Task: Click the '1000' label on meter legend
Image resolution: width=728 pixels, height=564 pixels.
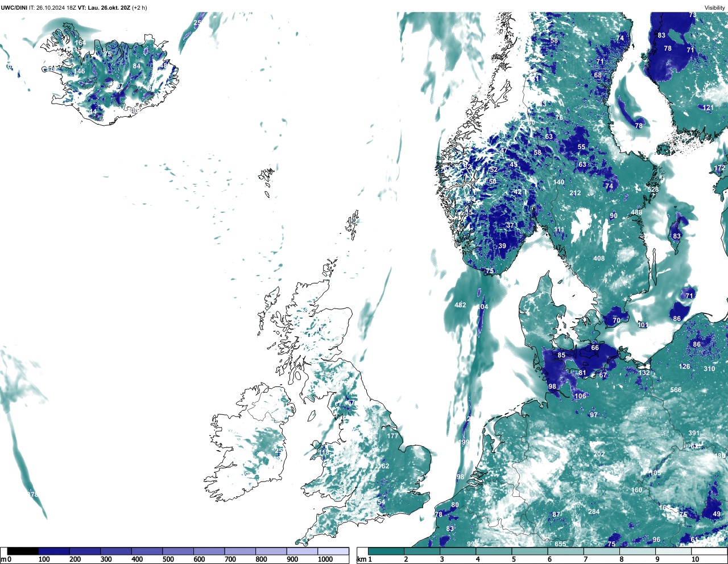Action: tap(325, 559)
